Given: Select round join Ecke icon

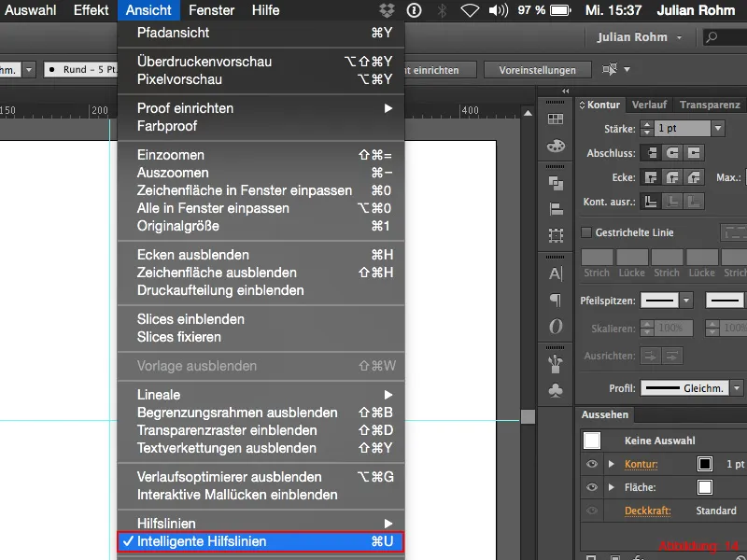Looking at the screenshot, I should pos(672,177).
